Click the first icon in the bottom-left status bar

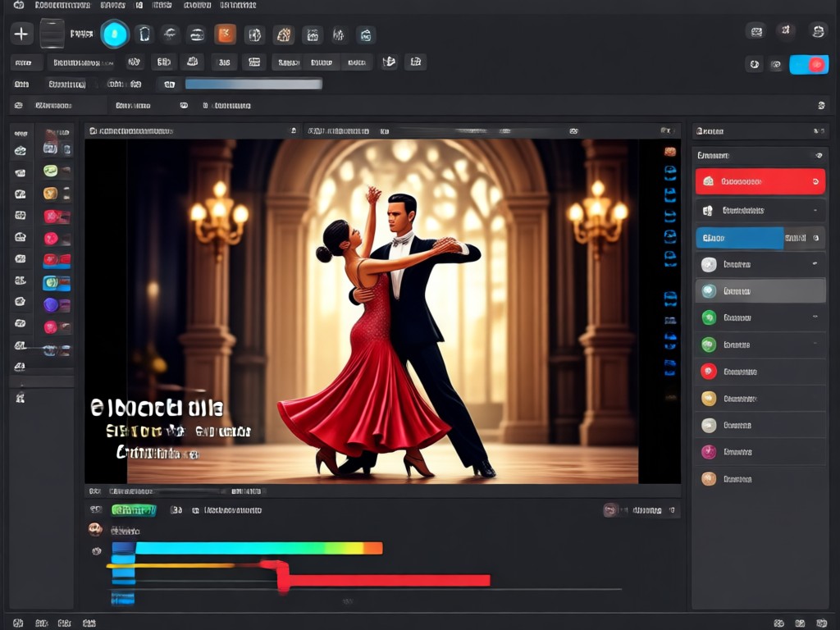tap(18, 623)
